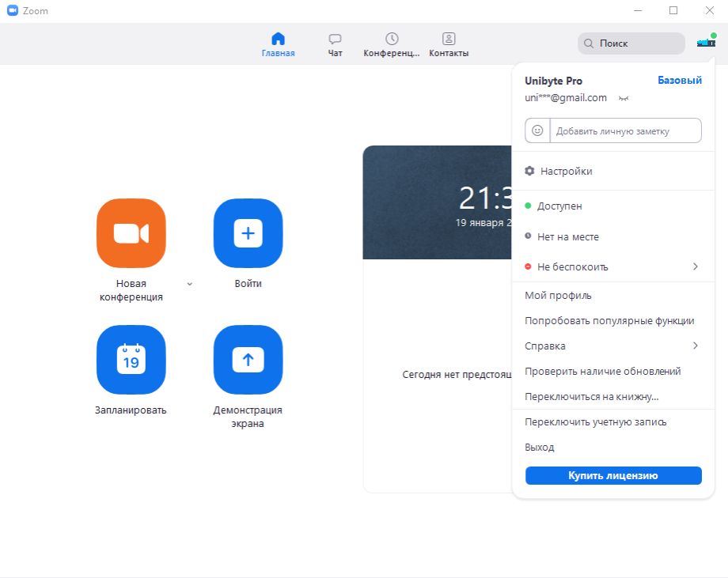728x578 pixels.
Task: Select Попробовать популярные функции
Action: pyautogui.click(x=612, y=321)
